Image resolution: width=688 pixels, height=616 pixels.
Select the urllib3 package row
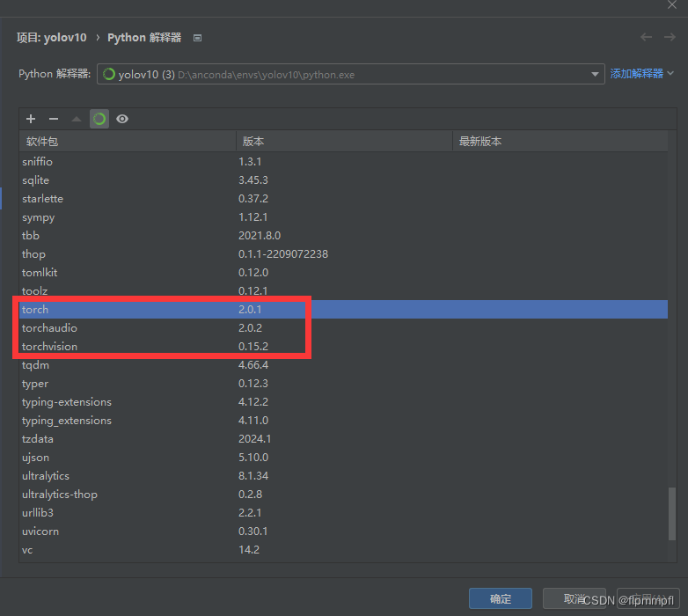click(344, 512)
